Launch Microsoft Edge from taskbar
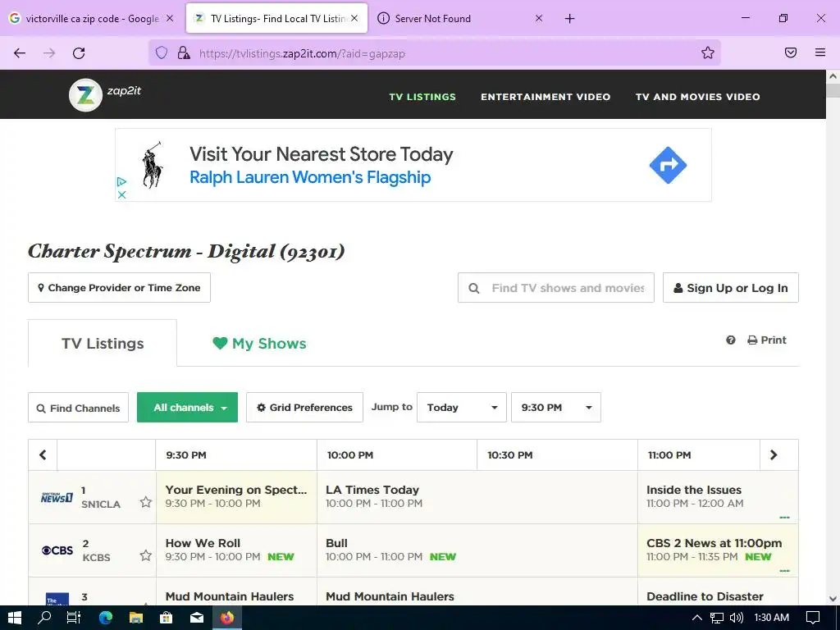 coord(106,618)
